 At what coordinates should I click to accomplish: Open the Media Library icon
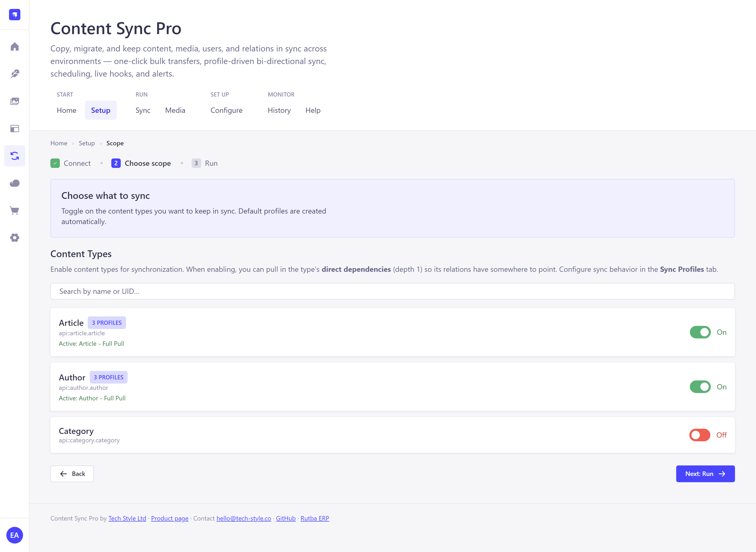coord(14,101)
